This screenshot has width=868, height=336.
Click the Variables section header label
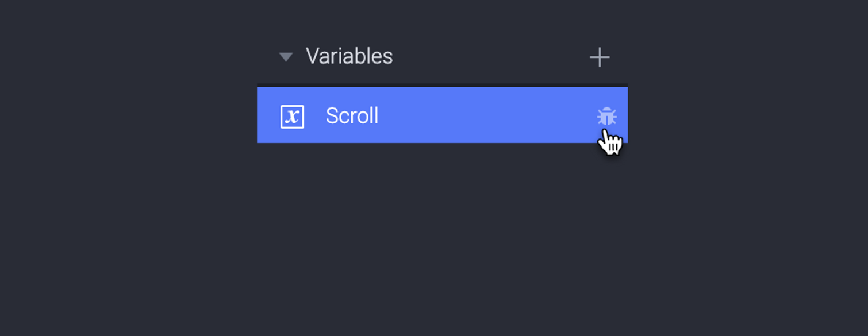click(349, 56)
